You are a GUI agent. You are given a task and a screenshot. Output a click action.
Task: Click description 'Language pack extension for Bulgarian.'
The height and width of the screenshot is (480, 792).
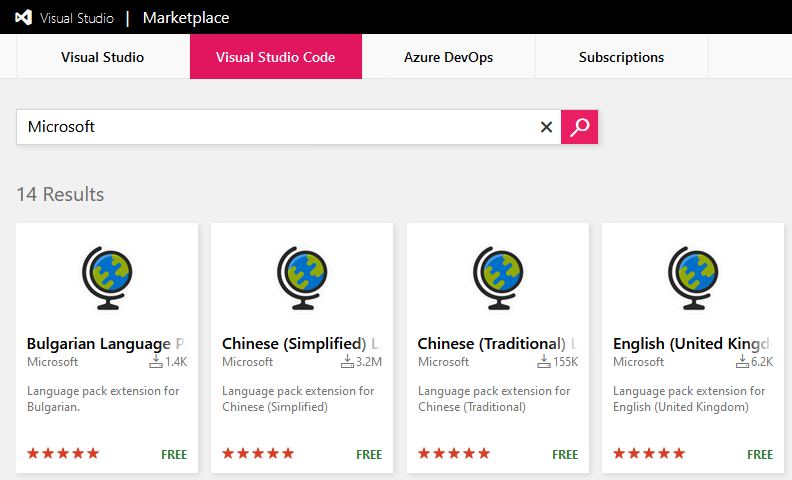coord(103,399)
